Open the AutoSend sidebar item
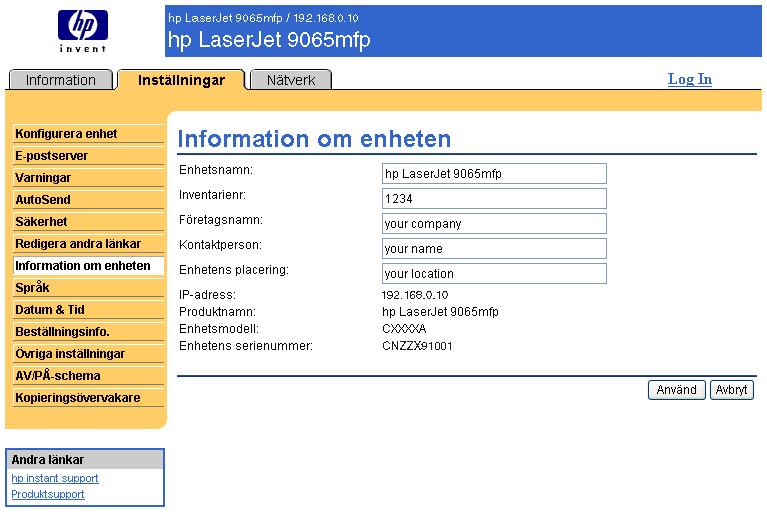This screenshot has height=519, width=767. pyautogui.click(x=89, y=200)
